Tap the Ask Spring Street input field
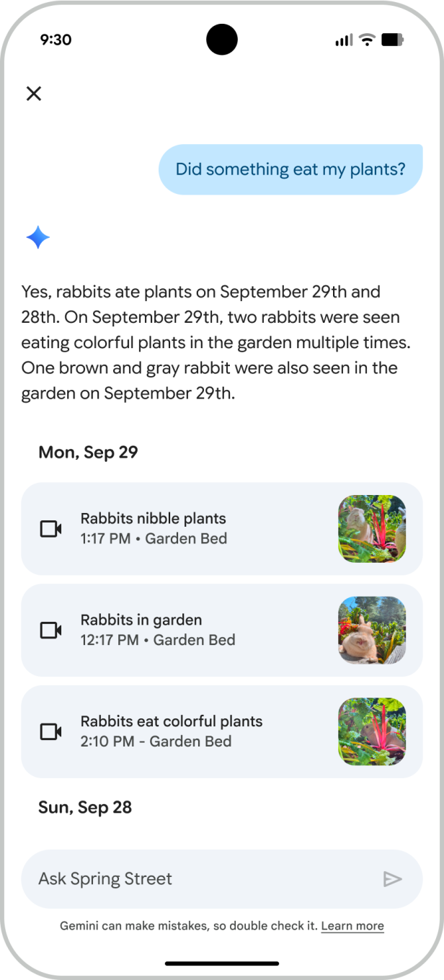Screen dimensions: 444x980 (x=180, y=878)
